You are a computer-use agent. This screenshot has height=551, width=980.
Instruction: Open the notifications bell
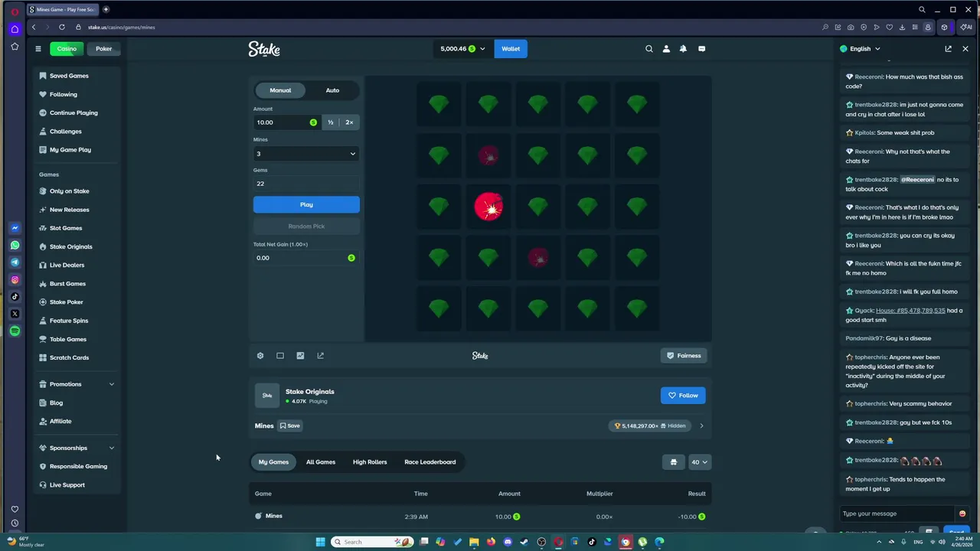click(x=683, y=48)
